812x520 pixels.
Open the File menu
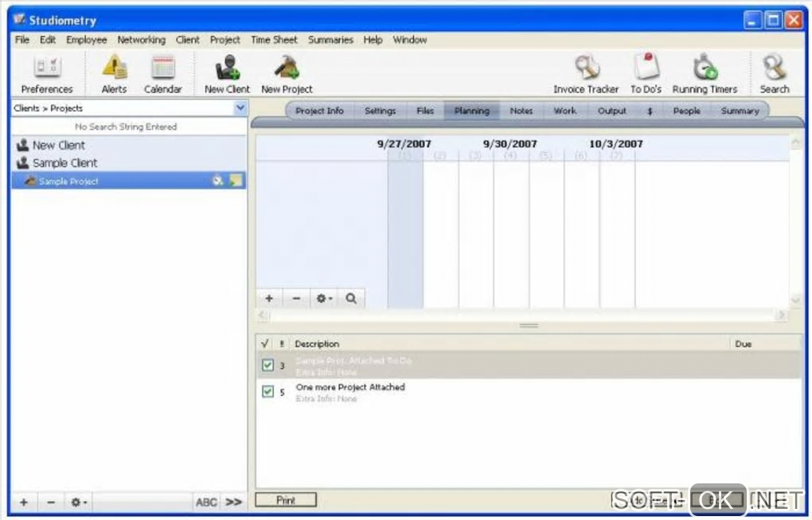pyautogui.click(x=22, y=40)
